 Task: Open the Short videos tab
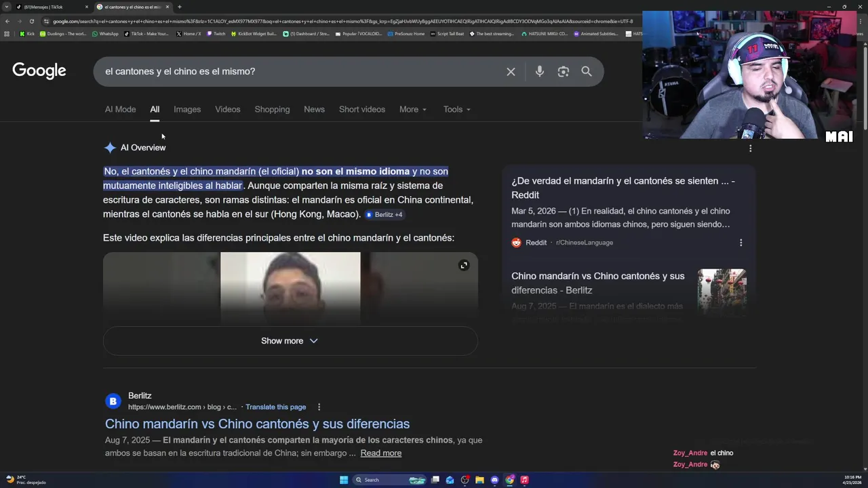362,109
